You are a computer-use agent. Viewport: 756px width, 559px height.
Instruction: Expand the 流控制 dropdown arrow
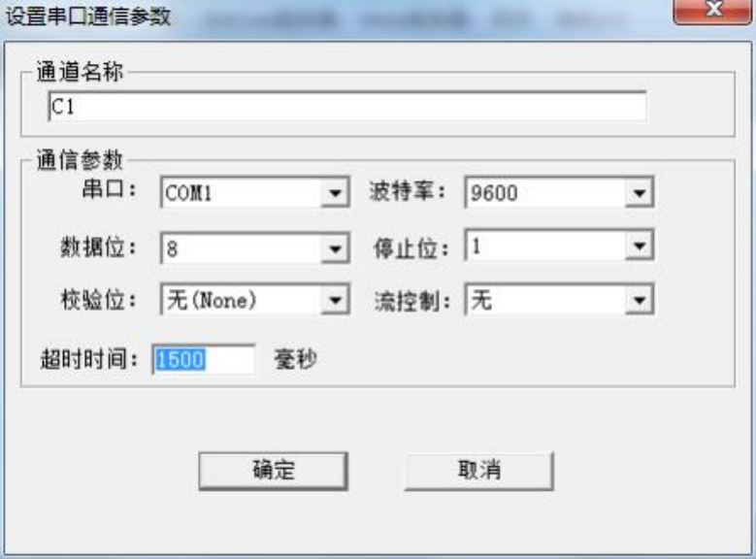click(640, 300)
